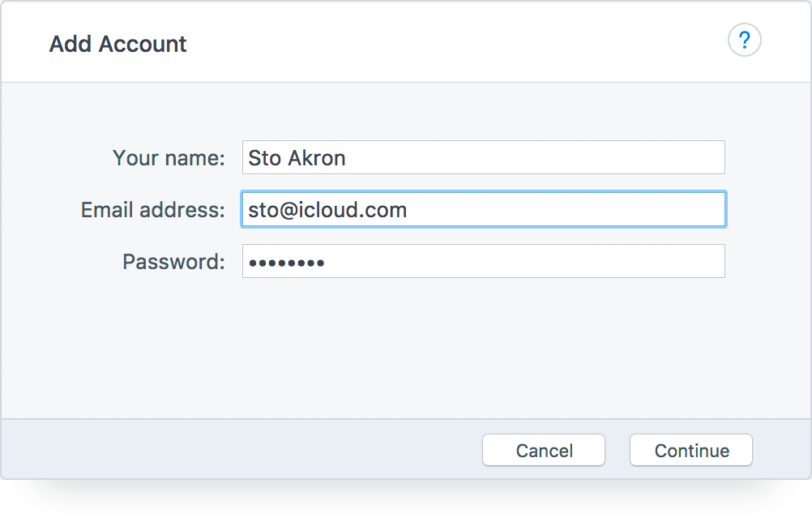Focus the Password input field

click(x=484, y=261)
